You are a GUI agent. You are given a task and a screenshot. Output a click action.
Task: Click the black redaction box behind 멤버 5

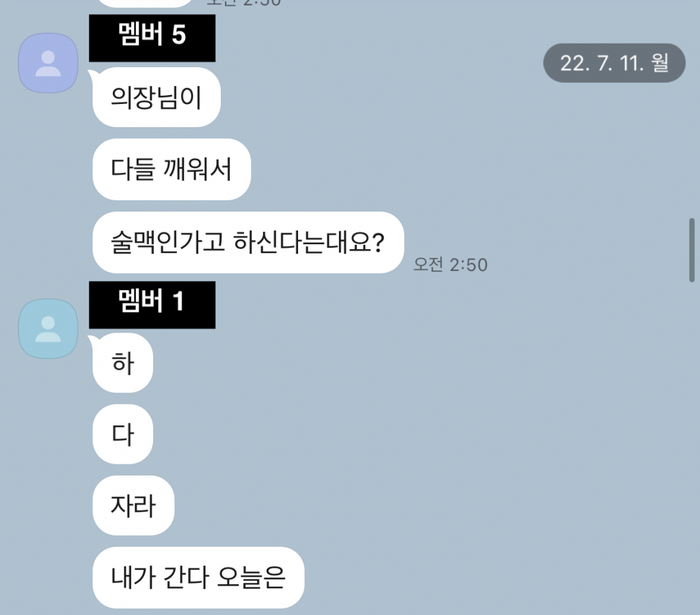coord(152,38)
